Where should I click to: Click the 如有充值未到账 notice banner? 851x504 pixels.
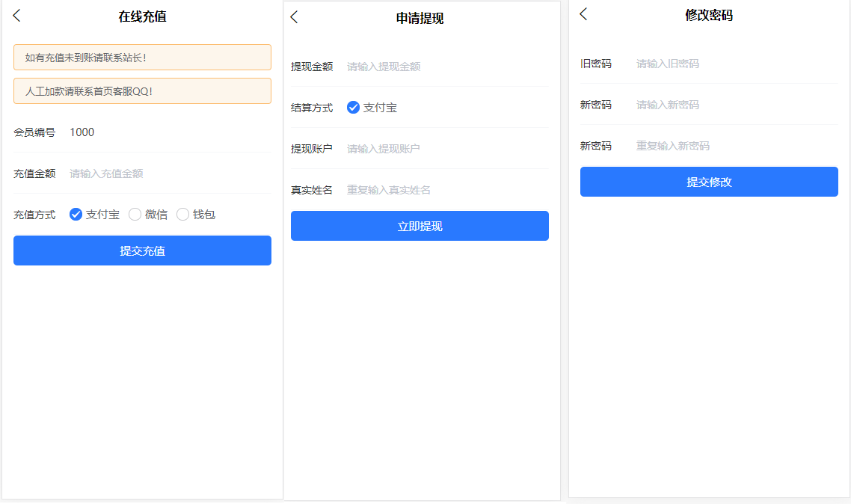pyautogui.click(x=142, y=57)
